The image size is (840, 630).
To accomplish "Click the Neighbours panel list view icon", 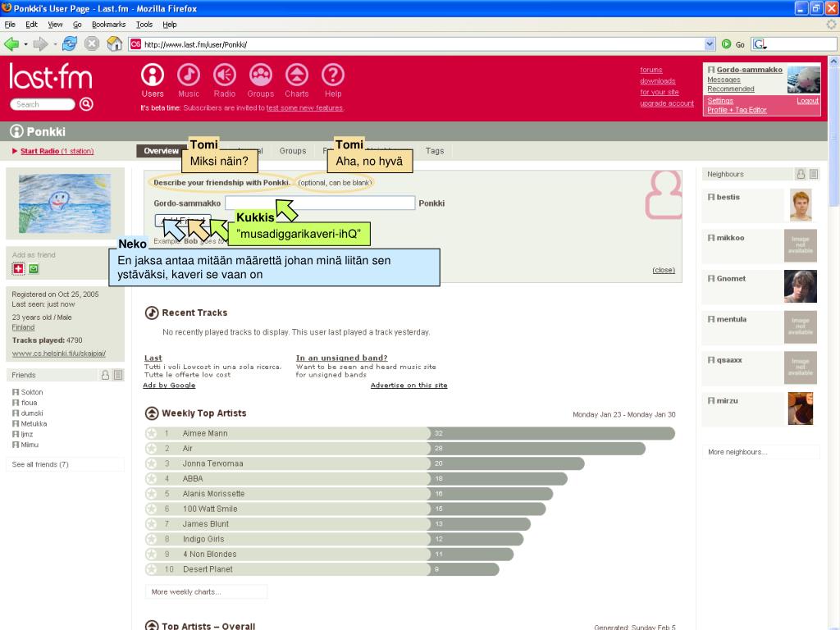I will coord(814,174).
